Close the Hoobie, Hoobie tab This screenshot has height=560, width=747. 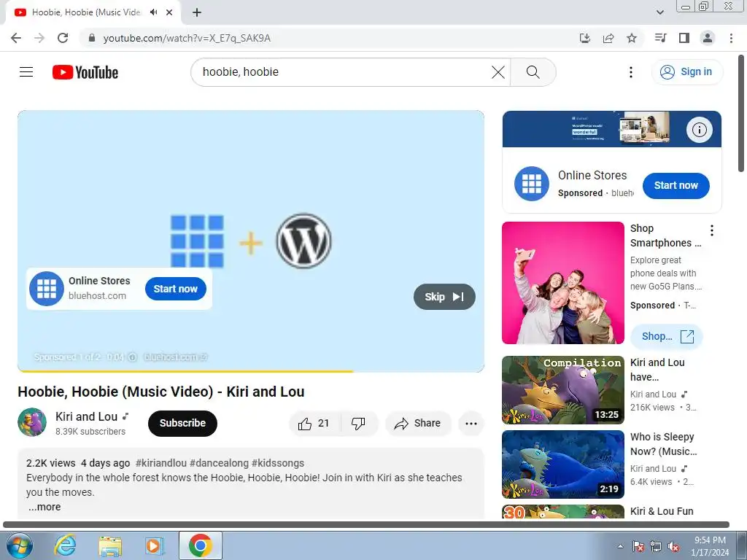click(169, 12)
